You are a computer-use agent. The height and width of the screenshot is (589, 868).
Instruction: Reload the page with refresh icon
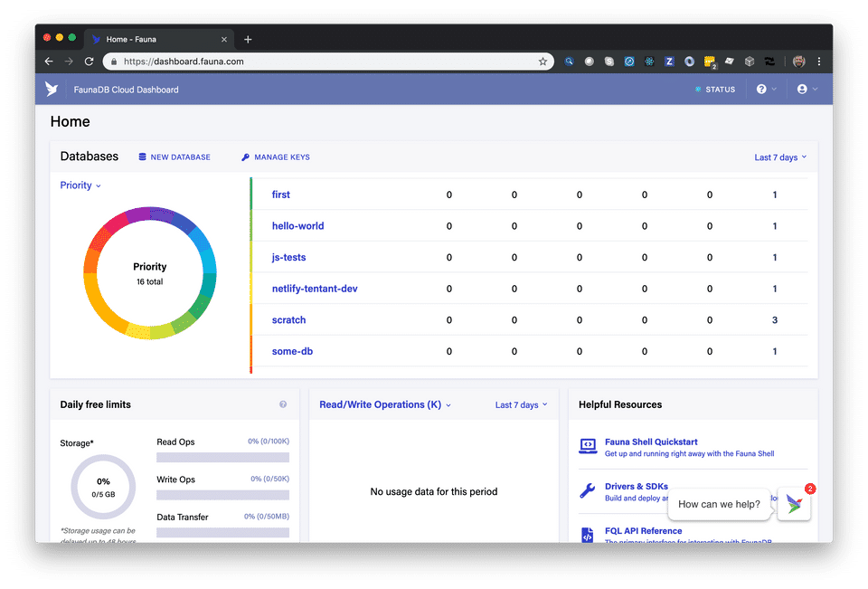[x=89, y=62]
